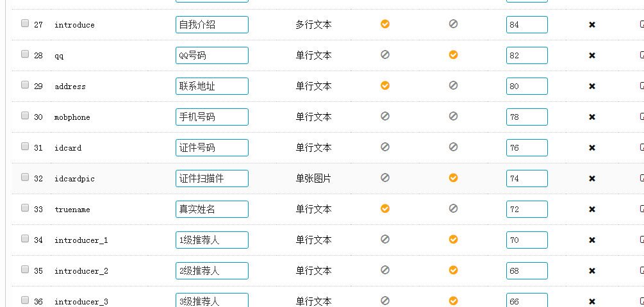Click the grey disabled icon in qq row
This screenshot has height=307, width=644.
pyautogui.click(x=385, y=54)
